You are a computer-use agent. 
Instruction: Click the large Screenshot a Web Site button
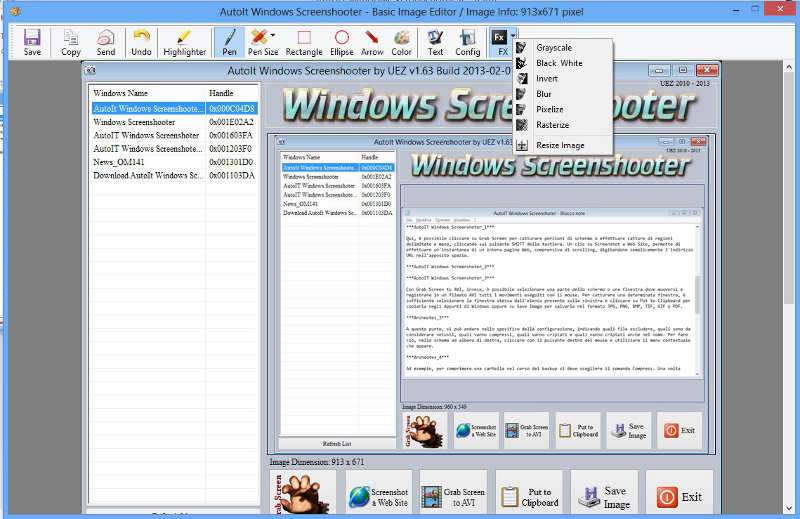(379, 493)
